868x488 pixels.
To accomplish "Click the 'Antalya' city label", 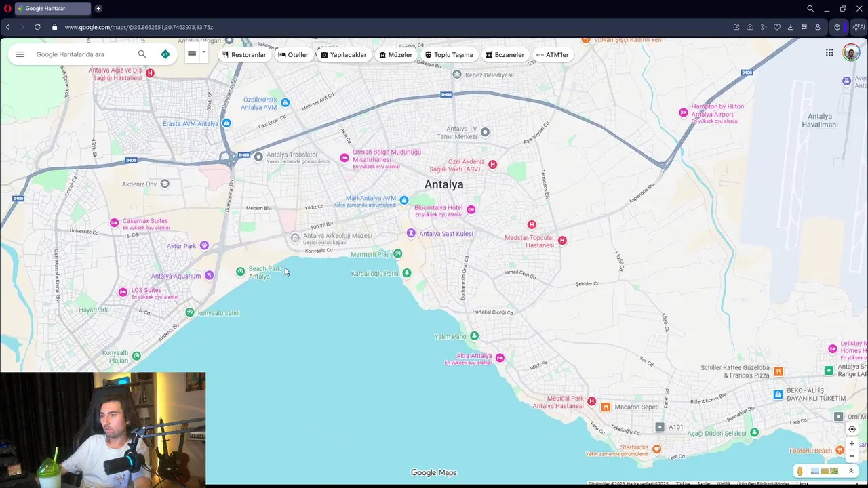I will point(444,184).
